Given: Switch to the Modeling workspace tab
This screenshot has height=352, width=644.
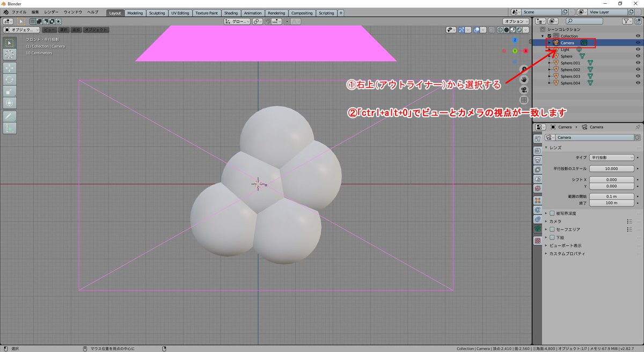Looking at the screenshot, I should (x=135, y=13).
